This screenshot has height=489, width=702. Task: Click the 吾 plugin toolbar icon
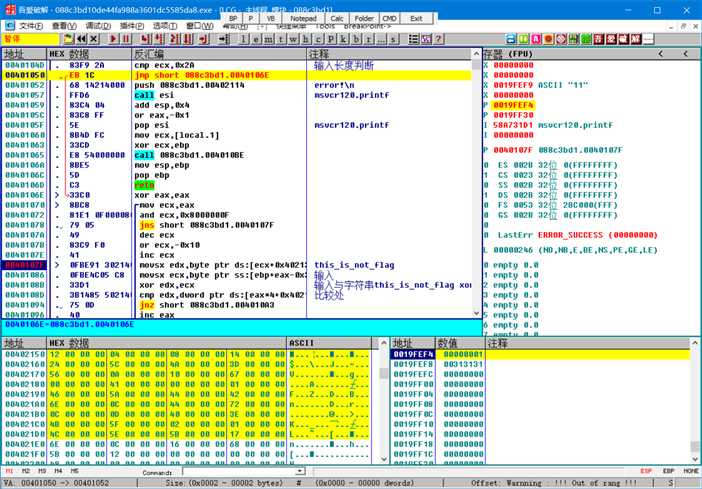pos(599,39)
